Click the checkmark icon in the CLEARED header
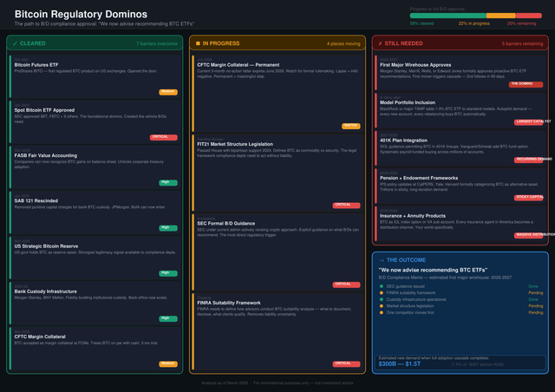 coord(15,43)
